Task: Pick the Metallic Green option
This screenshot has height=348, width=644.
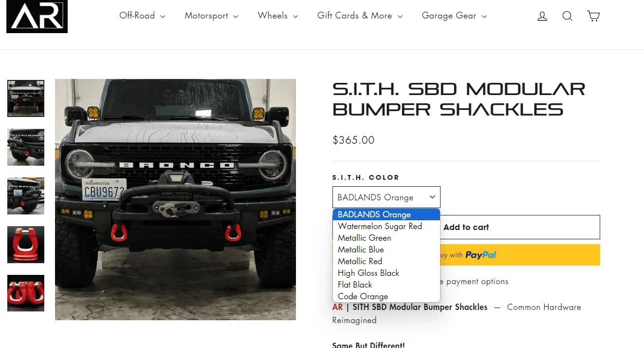Action: 386,238
